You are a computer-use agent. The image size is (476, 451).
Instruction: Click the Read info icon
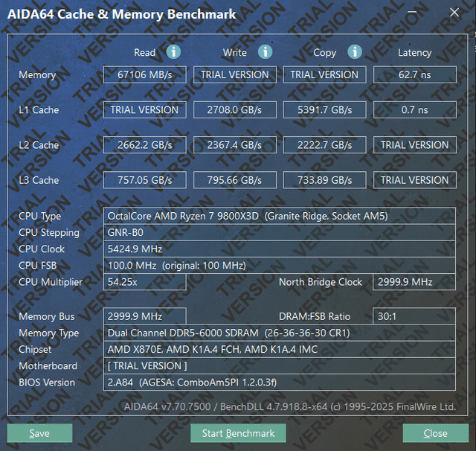coord(173,52)
